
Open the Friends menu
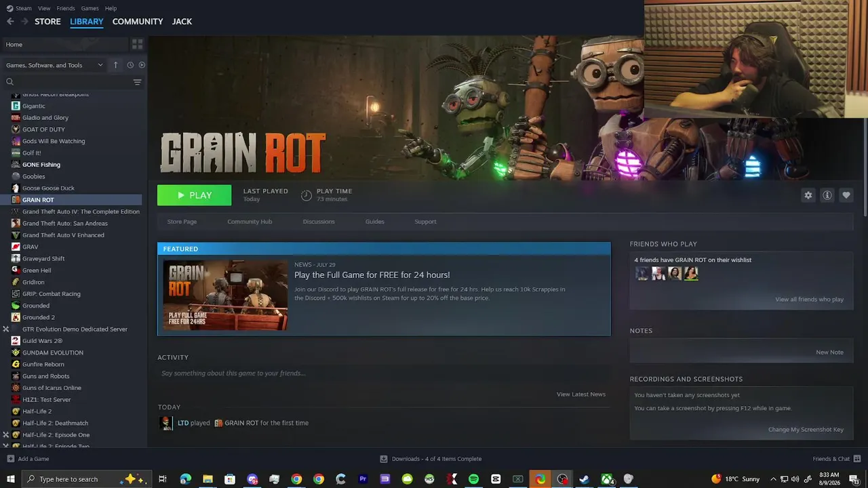pos(66,8)
